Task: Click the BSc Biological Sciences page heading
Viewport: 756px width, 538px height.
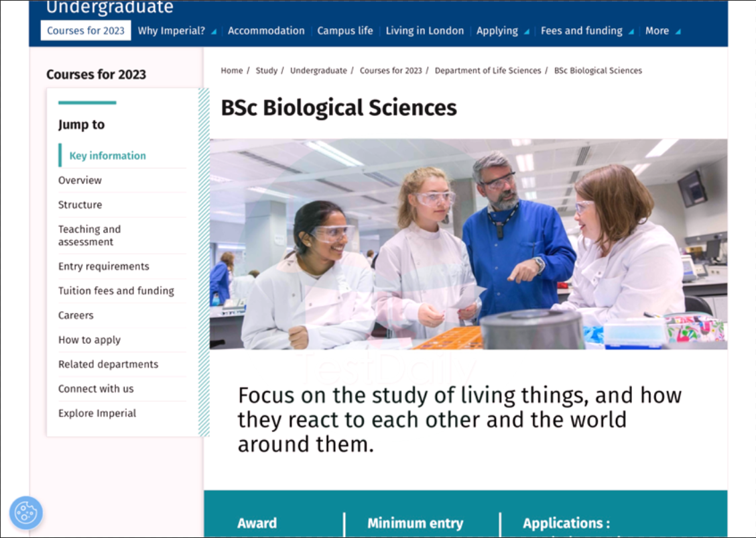Action: [338, 107]
